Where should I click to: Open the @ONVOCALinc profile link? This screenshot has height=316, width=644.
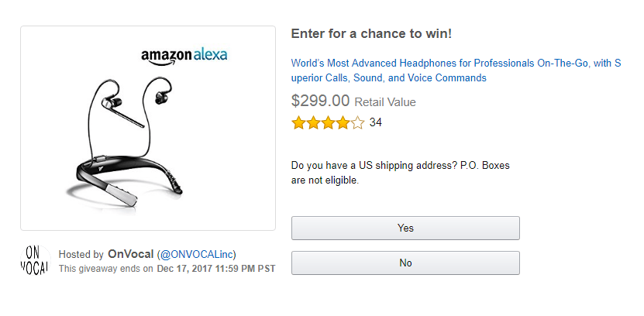pyautogui.click(x=197, y=254)
